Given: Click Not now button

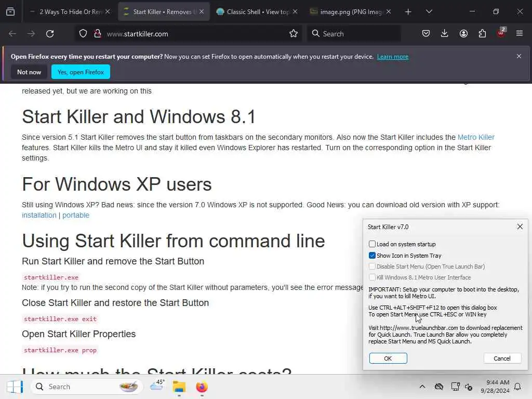Looking at the screenshot, I should click(x=29, y=72).
